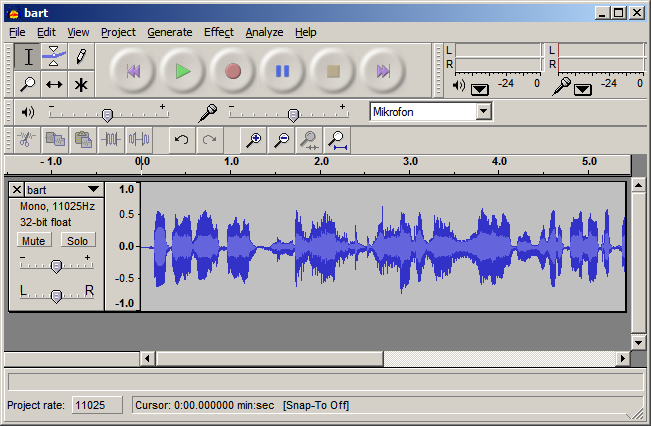651x426 pixels.
Task: Mute the bart track
Action: click(34, 240)
